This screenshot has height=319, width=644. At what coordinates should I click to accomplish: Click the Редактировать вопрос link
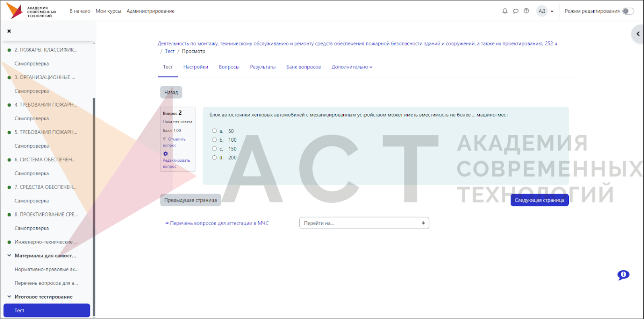tap(176, 163)
